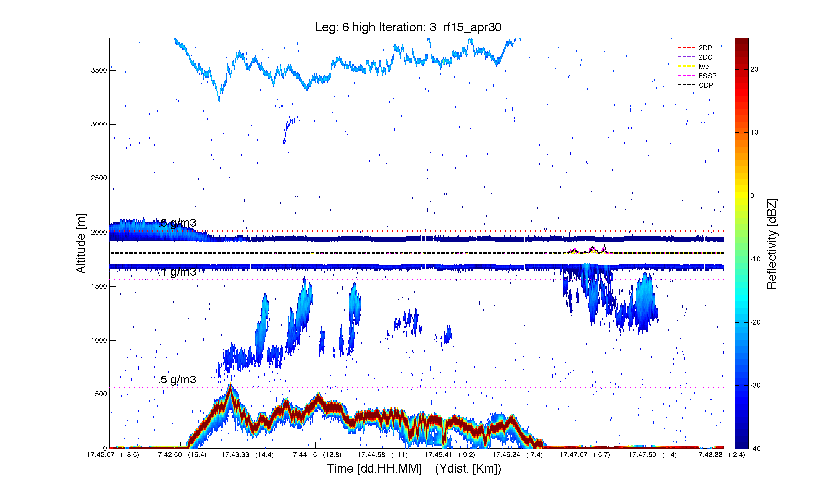Click the 17.47.50 time tick label
Viewport: 840px width, 504px height.
click(642, 455)
